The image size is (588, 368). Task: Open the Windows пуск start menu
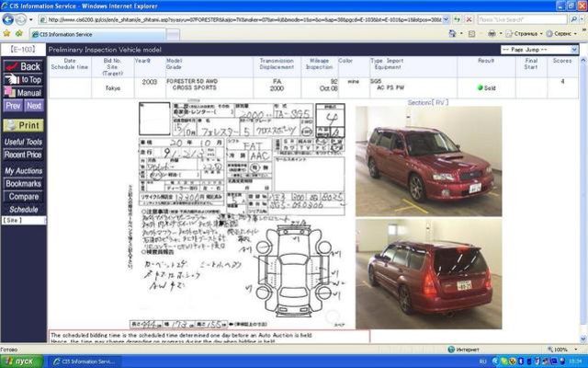(x=22, y=362)
